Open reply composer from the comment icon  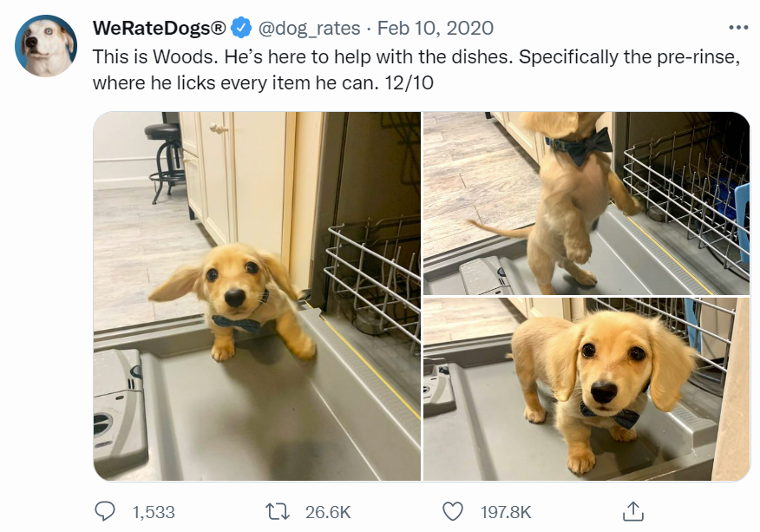coord(105,512)
